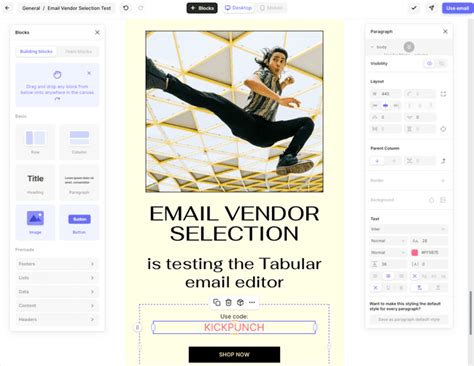The width and height of the screenshot is (474, 366).
Task: Click the font size field showing 28
Action: (x=429, y=241)
